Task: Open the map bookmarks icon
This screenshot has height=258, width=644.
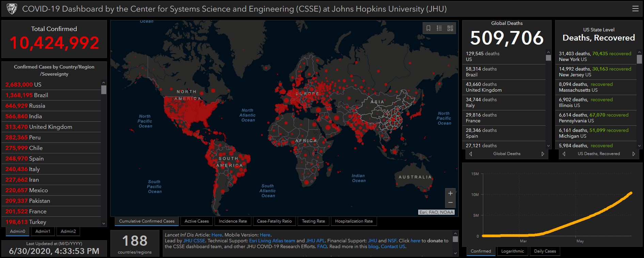Action: coord(428,28)
